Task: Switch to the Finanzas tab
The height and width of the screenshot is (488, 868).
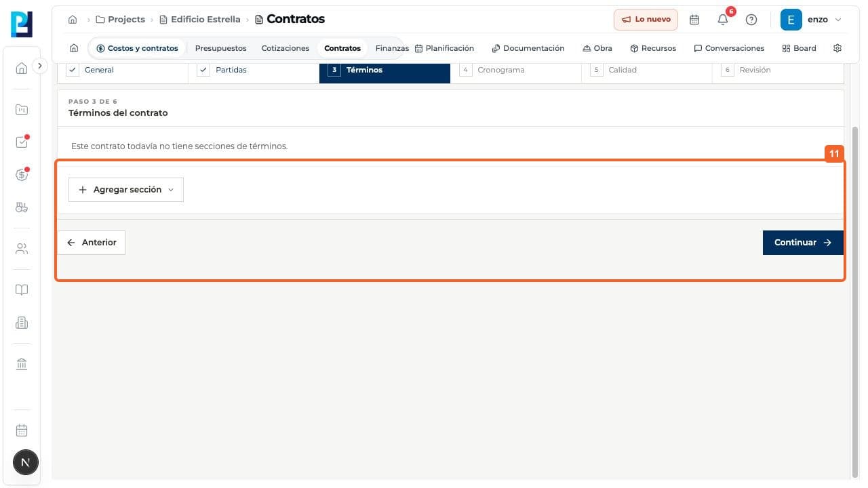Action: click(x=392, y=48)
